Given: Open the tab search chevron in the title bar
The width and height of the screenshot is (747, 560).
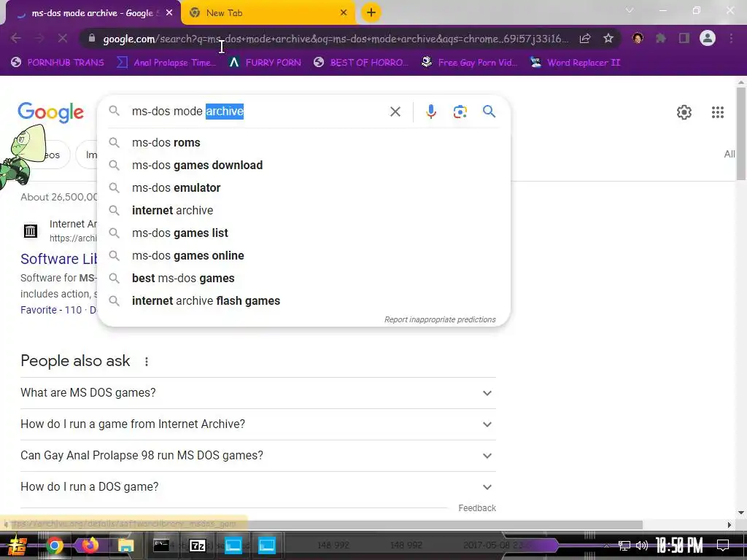Looking at the screenshot, I should coord(630,10).
